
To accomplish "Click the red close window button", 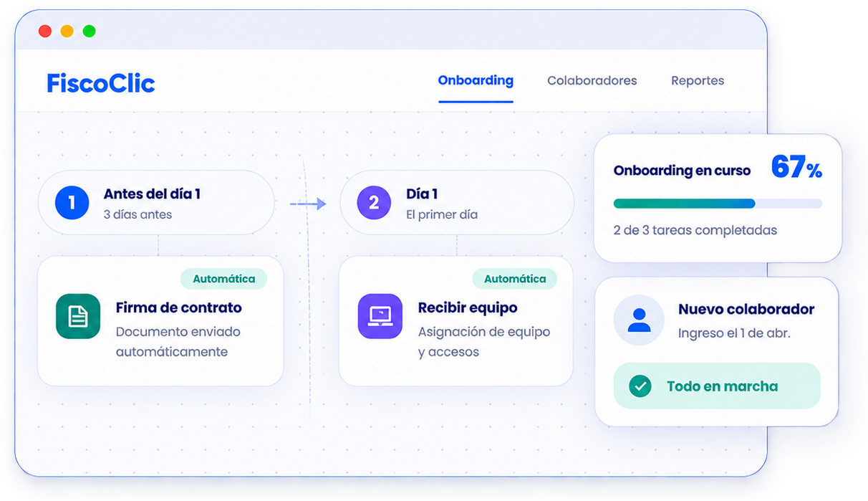I will coord(45,31).
